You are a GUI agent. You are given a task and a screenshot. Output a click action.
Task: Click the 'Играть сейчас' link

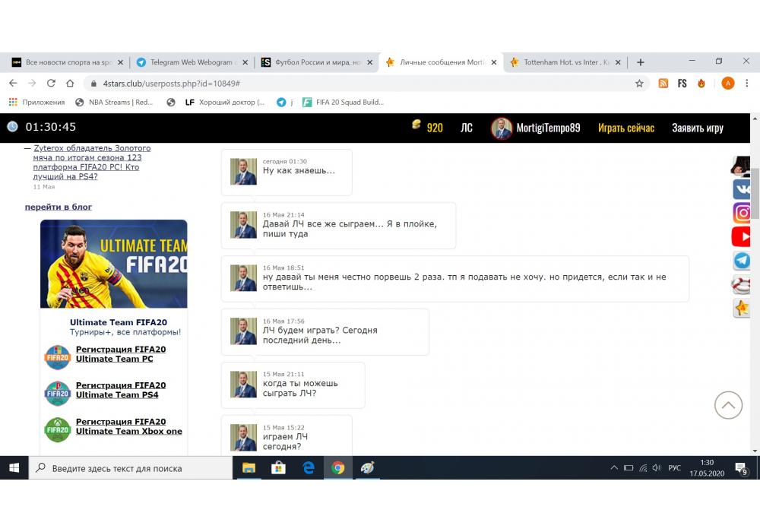[625, 128]
